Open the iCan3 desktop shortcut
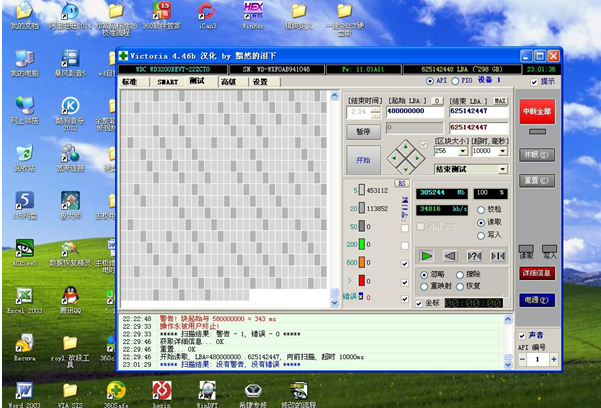601x408 pixels. tap(207, 15)
